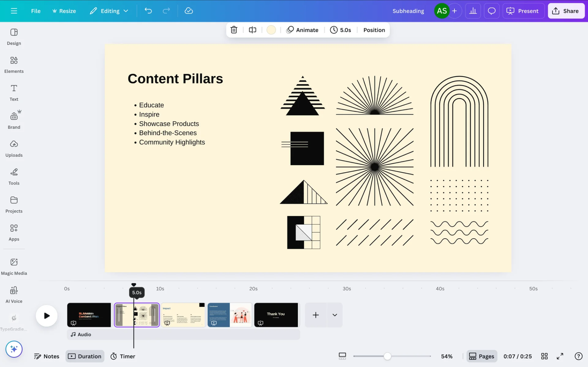Open the grid view icon
This screenshot has height=367, width=588.
(544, 356)
